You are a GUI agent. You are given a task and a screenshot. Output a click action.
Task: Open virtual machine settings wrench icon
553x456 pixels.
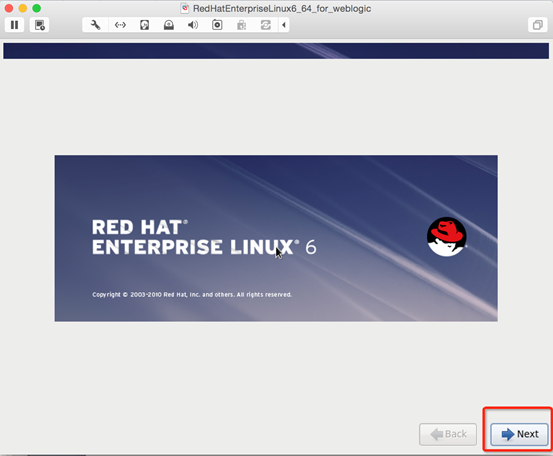pyautogui.click(x=96, y=25)
